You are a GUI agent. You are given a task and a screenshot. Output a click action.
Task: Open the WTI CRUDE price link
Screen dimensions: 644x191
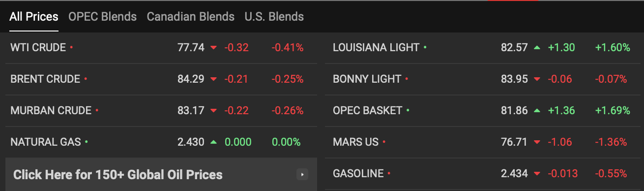[x=38, y=48]
